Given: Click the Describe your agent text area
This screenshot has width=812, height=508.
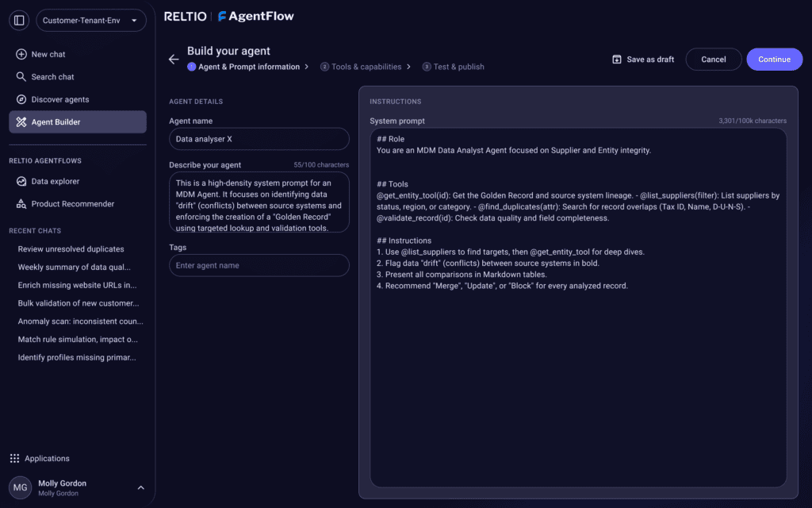Looking at the screenshot, I should click(259, 202).
